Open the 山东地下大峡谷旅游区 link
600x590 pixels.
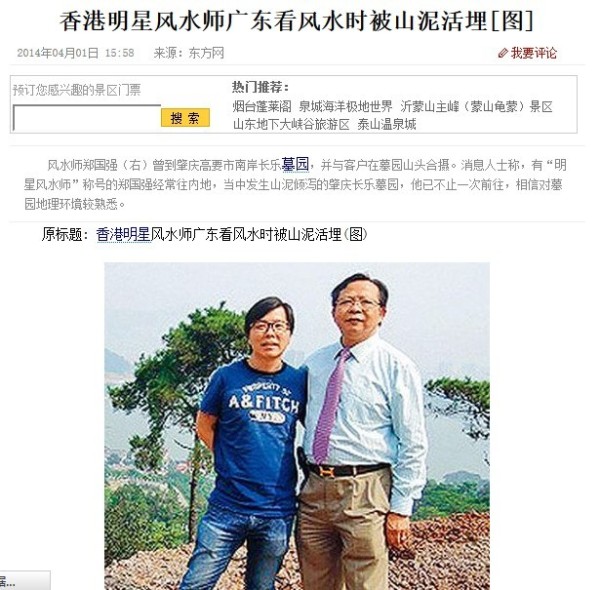pos(291,124)
